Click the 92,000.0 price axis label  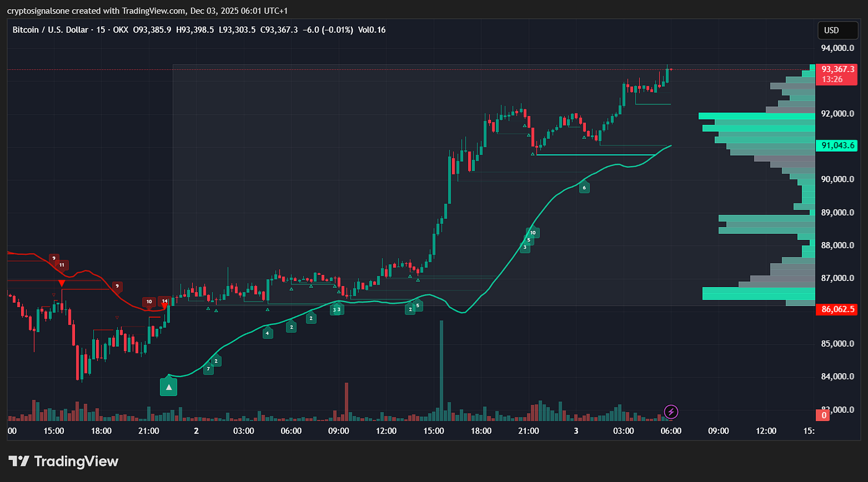click(838, 114)
